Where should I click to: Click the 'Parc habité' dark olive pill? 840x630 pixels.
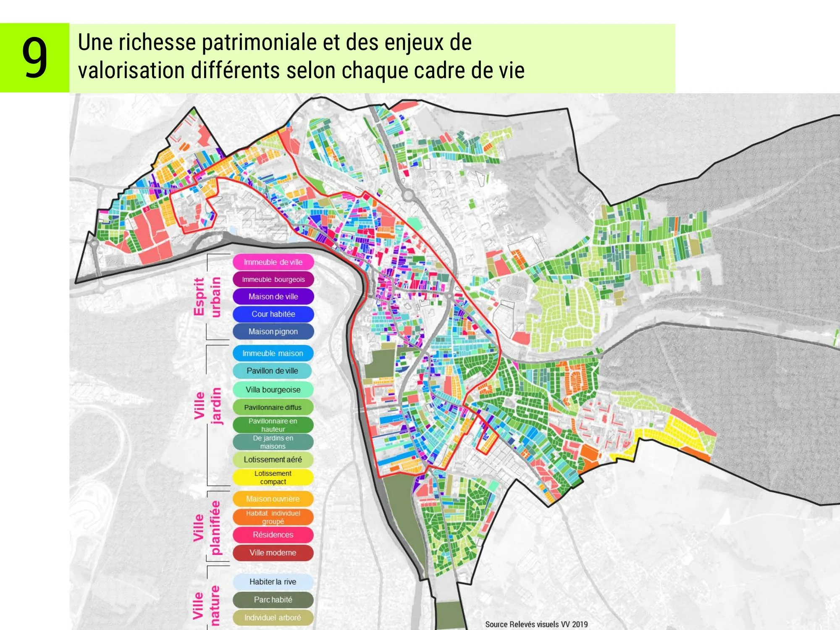(x=273, y=600)
